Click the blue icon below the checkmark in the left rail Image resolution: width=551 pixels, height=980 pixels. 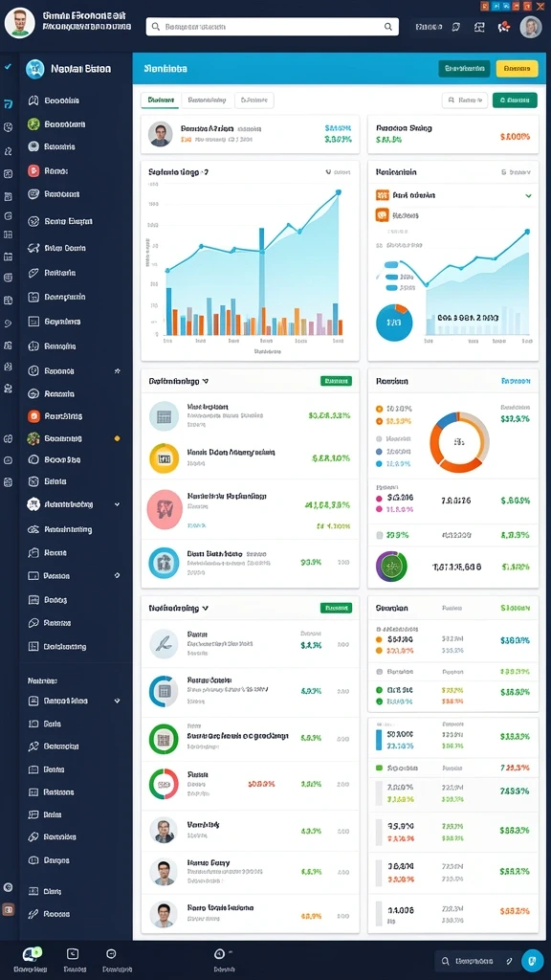pos(8,104)
